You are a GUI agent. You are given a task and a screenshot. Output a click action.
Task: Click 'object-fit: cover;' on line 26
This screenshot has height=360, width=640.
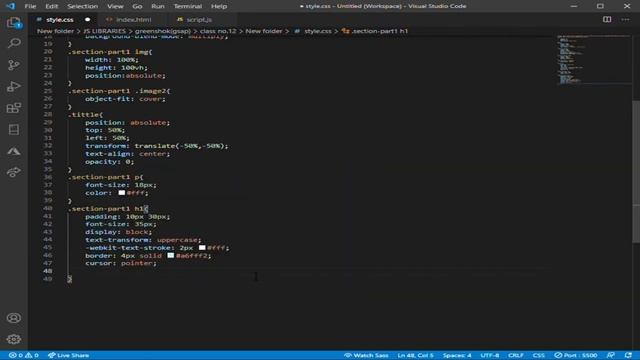click(x=125, y=99)
